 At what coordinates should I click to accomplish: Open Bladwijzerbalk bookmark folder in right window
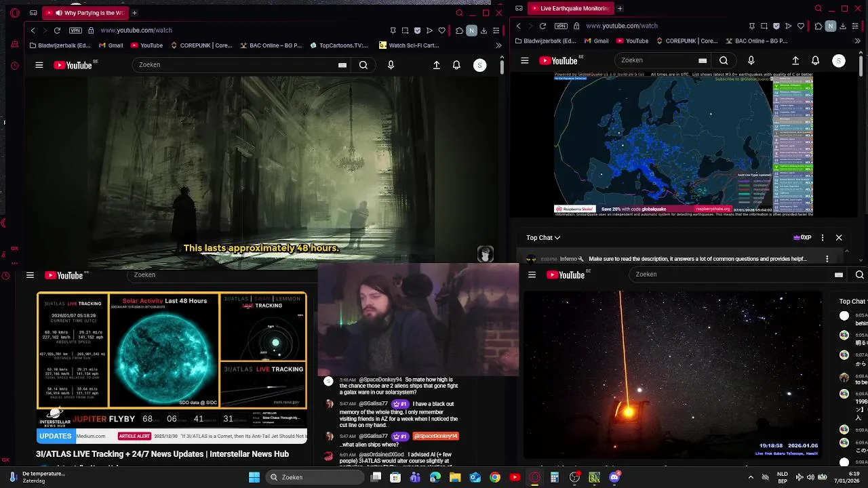(546, 41)
